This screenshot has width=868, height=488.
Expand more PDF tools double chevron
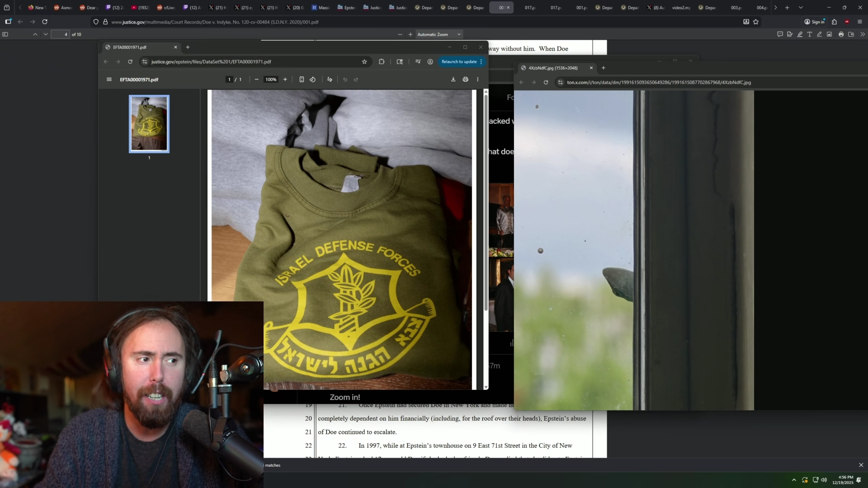coord(862,34)
